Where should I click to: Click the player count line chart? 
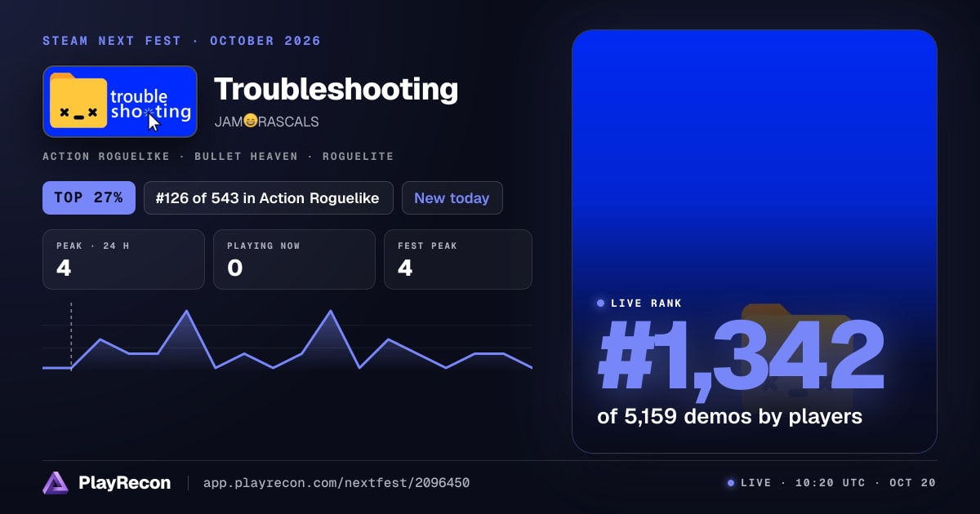pos(287,339)
